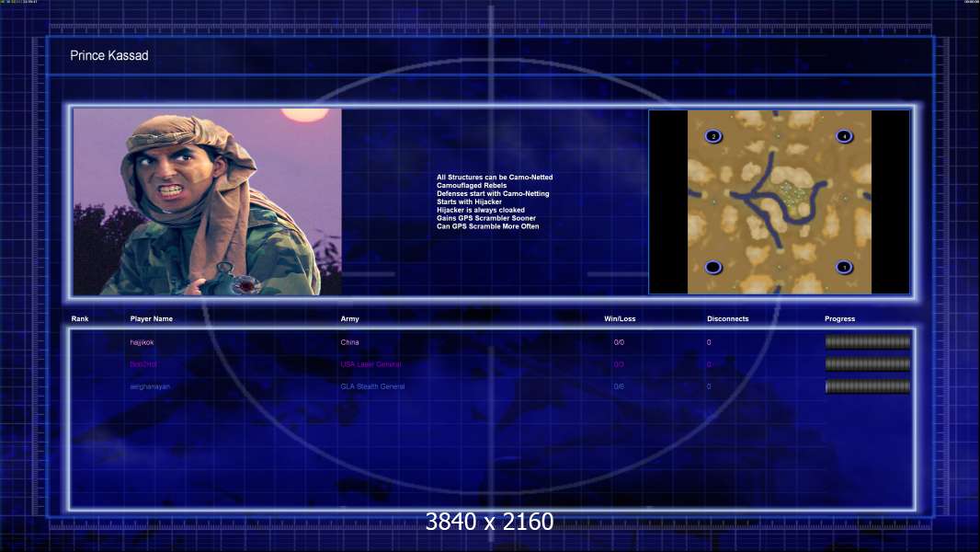Click the 'Camouflaged Rebels' line
This screenshot has height=552, width=980.
[472, 185]
